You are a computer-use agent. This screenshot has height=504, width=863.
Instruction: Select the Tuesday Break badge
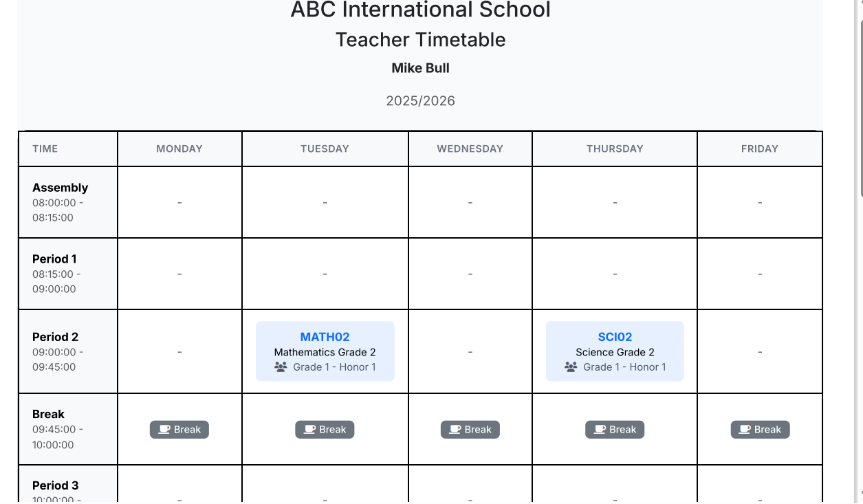(x=325, y=430)
